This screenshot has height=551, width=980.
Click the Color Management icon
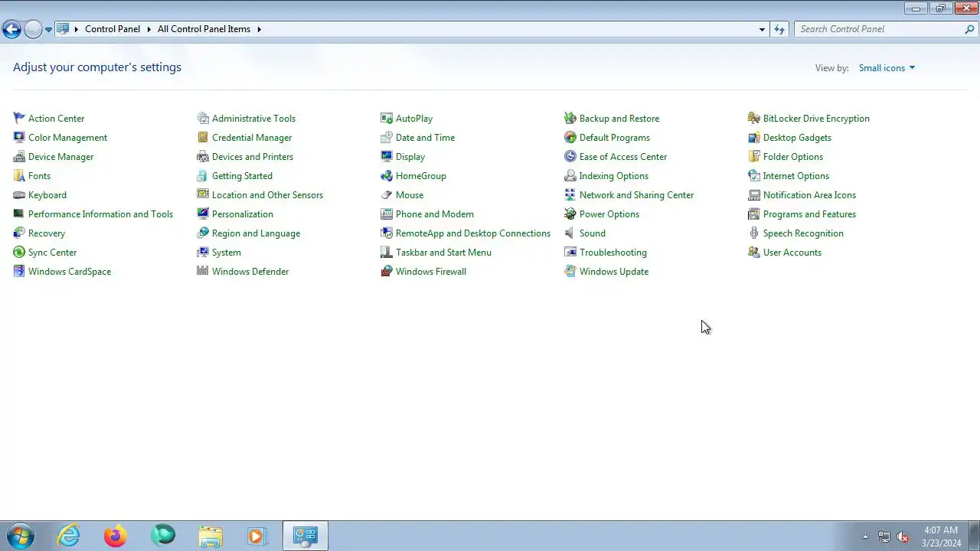pos(19,137)
